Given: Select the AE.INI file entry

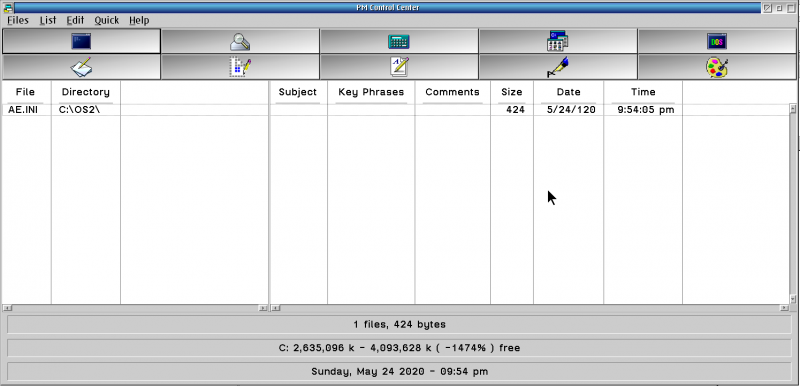Looking at the screenshot, I should (23, 110).
